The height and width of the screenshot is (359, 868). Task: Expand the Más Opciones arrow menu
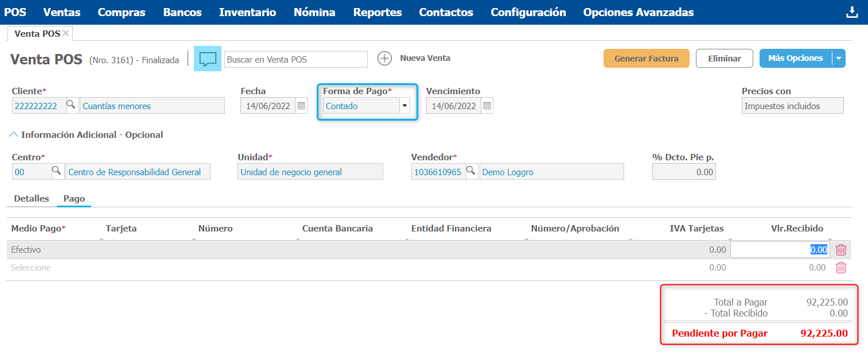(839, 59)
